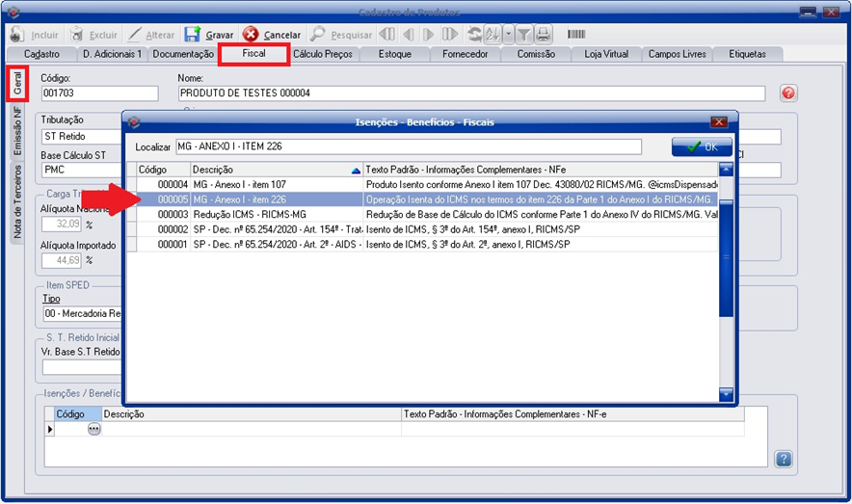Click the filter funnel icon in toolbar
Viewport: 852px width, 504px height.
[523, 35]
